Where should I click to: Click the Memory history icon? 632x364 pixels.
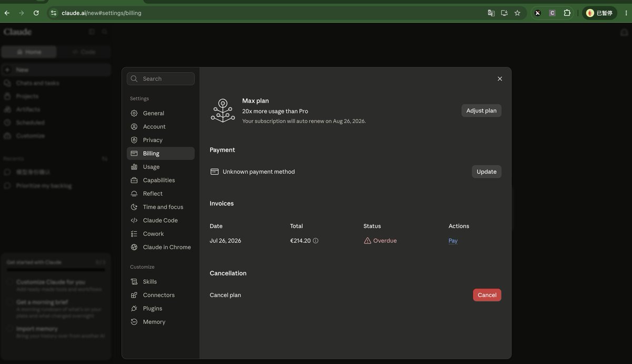tap(134, 322)
